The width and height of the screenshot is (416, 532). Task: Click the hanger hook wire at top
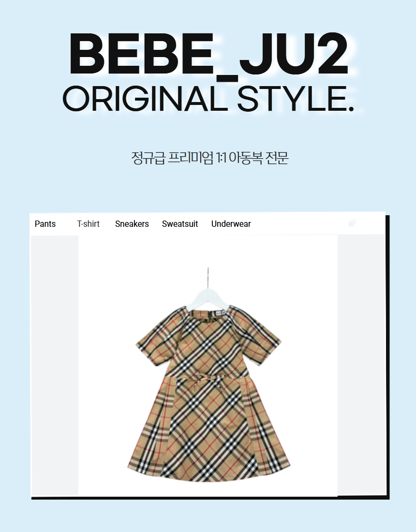[x=208, y=278]
